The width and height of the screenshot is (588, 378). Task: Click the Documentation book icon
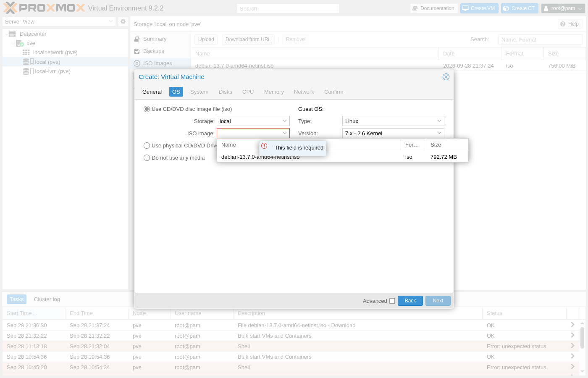tap(415, 8)
